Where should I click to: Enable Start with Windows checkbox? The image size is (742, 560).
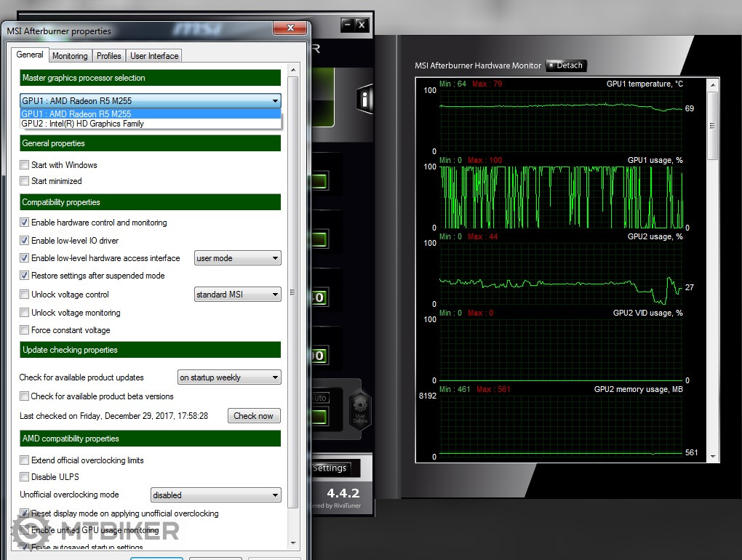pyautogui.click(x=25, y=165)
